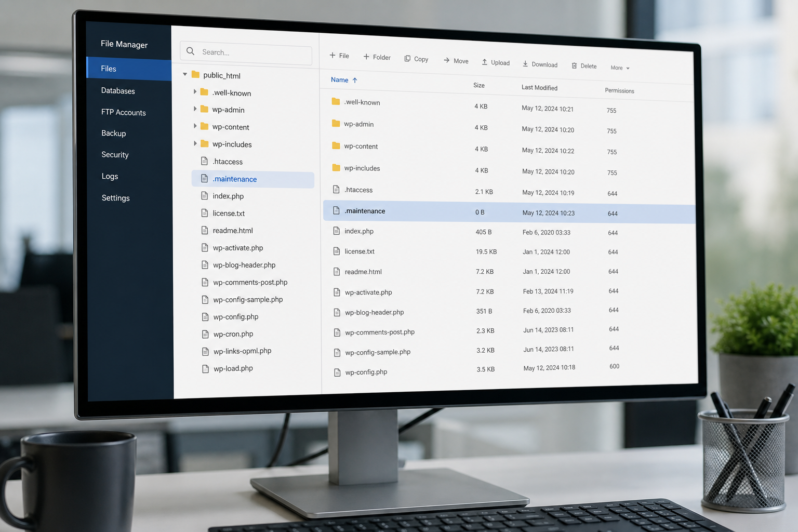Click the readme.html file icon in file list
798x532 pixels.
(337, 271)
